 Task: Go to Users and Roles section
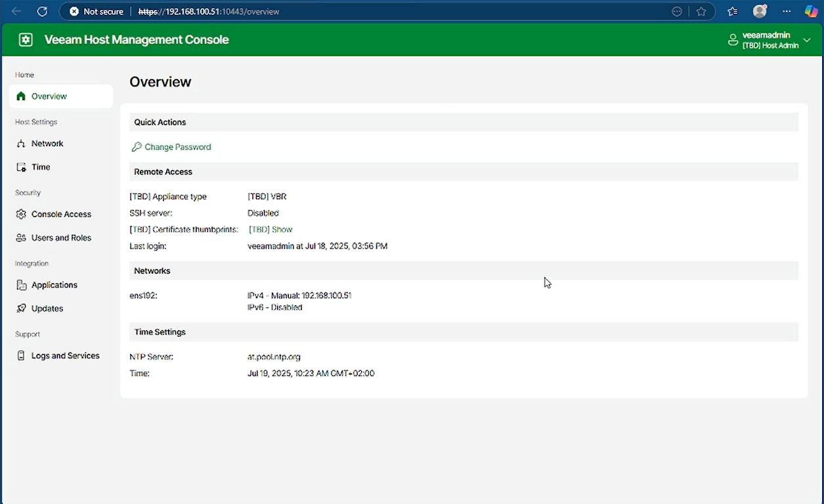click(61, 238)
